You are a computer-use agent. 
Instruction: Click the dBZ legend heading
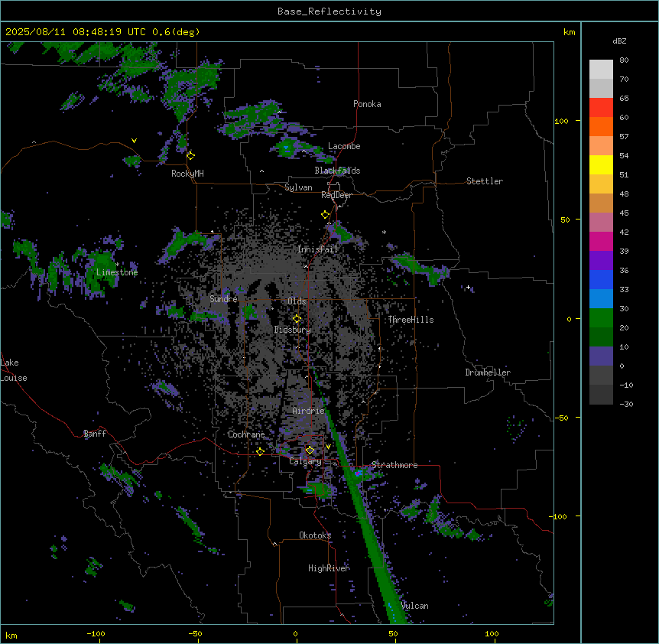coord(619,41)
